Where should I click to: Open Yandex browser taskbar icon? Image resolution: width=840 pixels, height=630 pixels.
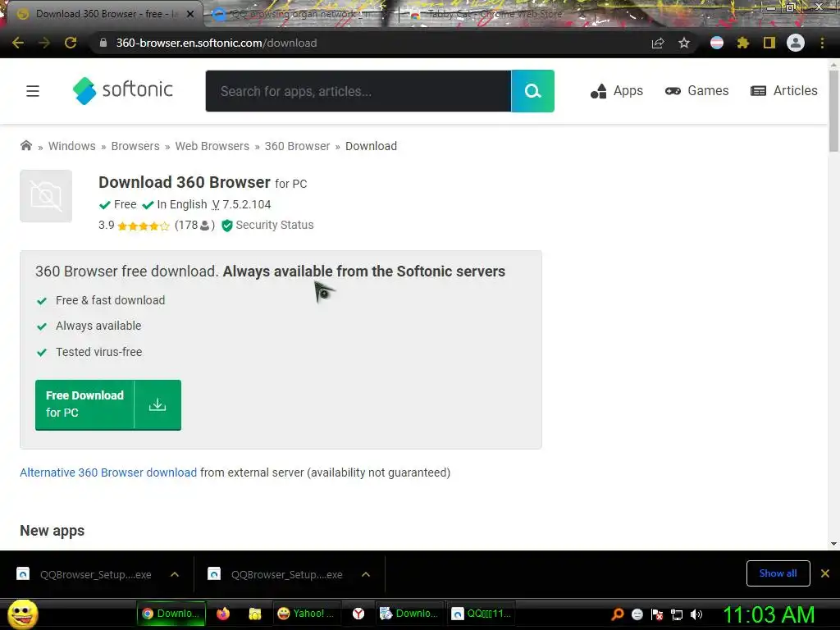coord(358,614)
